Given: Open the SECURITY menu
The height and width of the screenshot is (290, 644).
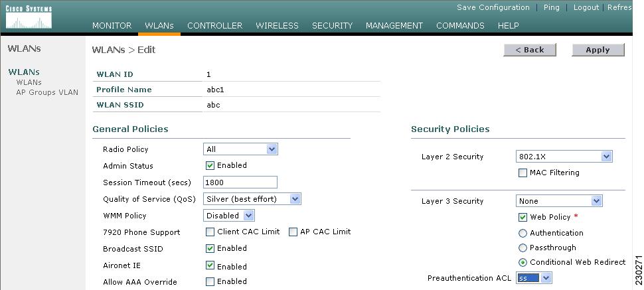Looking at the screenshot, I should [x=332, y=25].
